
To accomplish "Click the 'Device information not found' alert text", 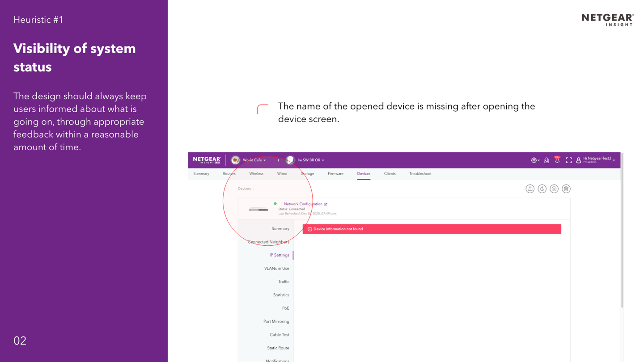I will click(x=338, y=229).
